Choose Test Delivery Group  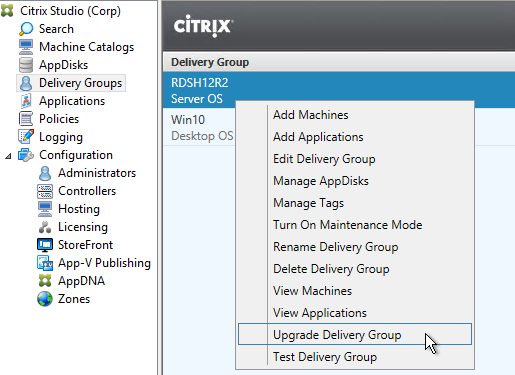tap(355, 357)
